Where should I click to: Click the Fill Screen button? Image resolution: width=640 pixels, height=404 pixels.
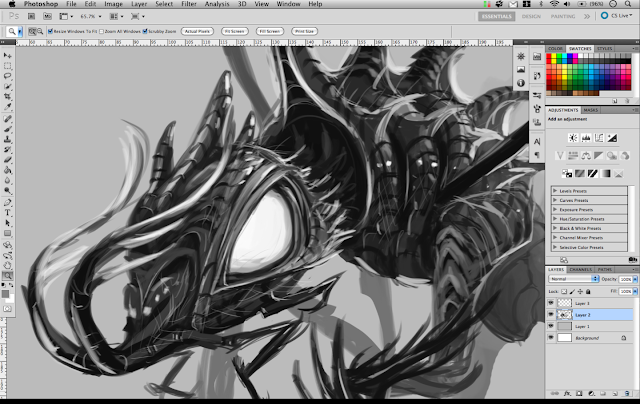tap(270, 31)
